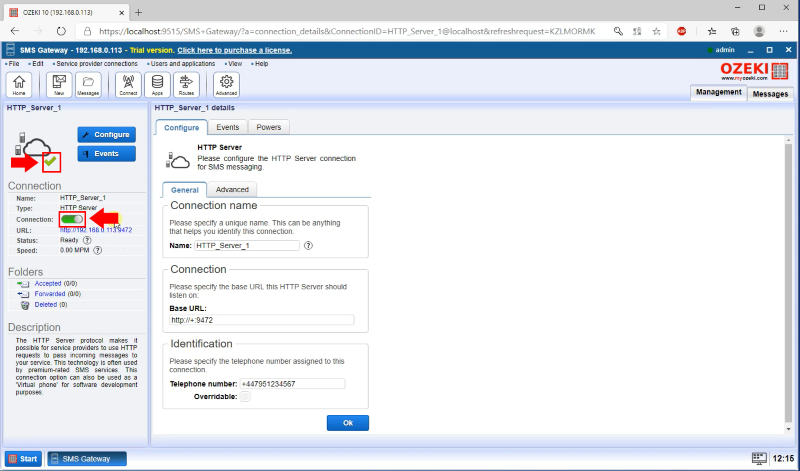Open the HTTP server URL link
The height and width of the screenshot is (471, 800).
point(96,230)
